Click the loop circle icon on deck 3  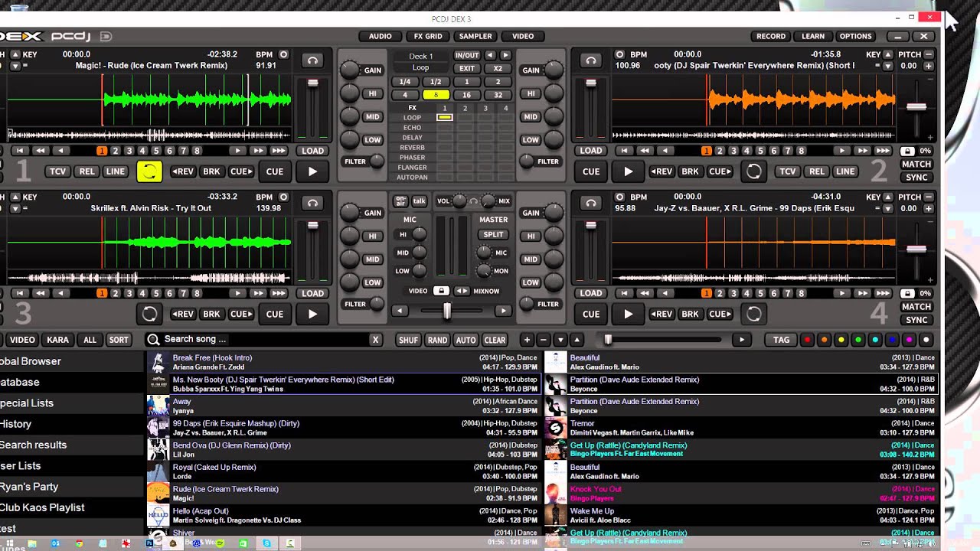149,314
